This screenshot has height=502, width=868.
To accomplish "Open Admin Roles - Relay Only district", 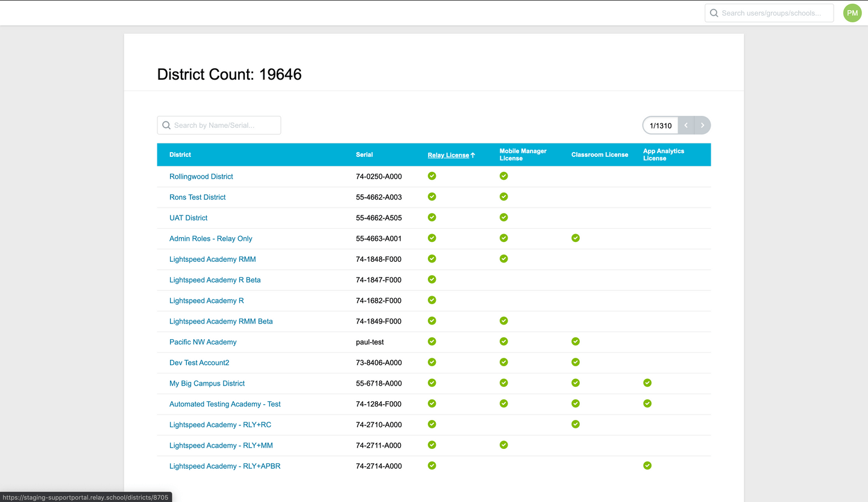I will [x=211, y=238].
